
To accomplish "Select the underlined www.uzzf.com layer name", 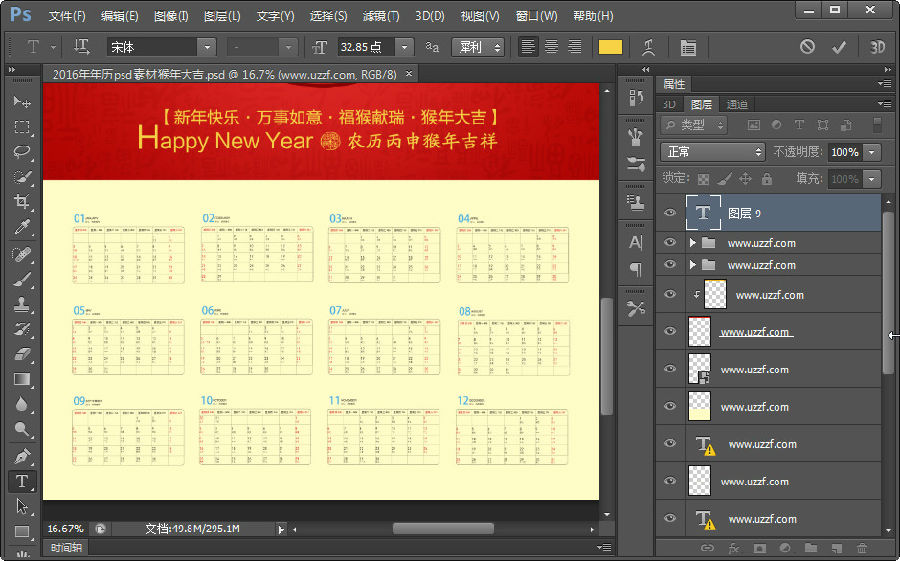I will pyautogui.click(x=755, y=332).
